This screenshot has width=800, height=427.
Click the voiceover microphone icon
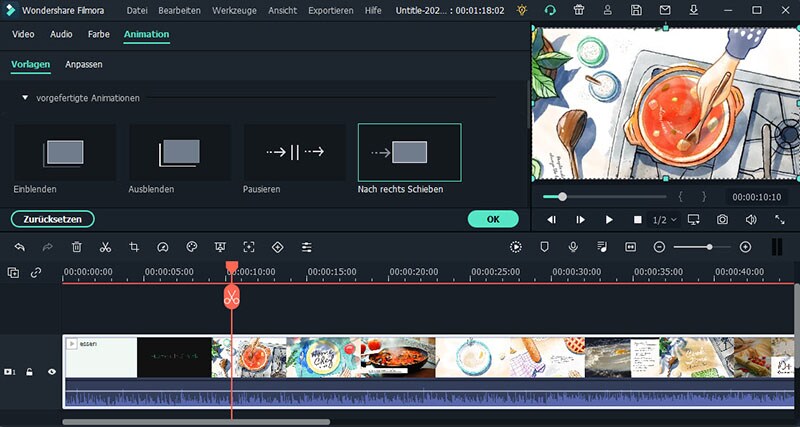coord(573,247)
